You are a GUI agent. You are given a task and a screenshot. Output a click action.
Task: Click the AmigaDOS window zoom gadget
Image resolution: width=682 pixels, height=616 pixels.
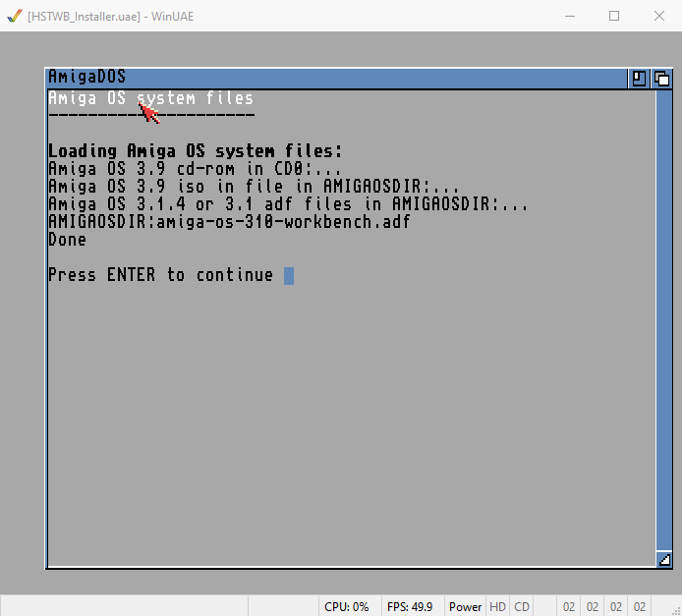639,79
